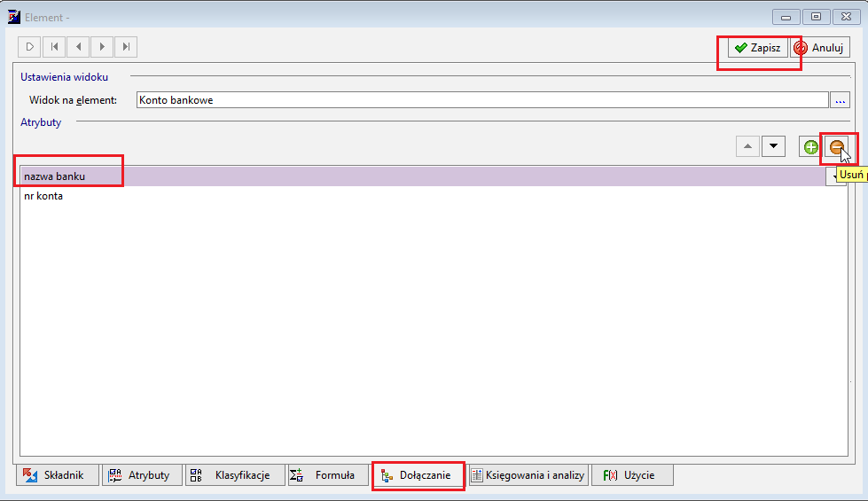Viewport: 868px width, 501px height.
Task: Go to the first record
Action: click(54, 47)
